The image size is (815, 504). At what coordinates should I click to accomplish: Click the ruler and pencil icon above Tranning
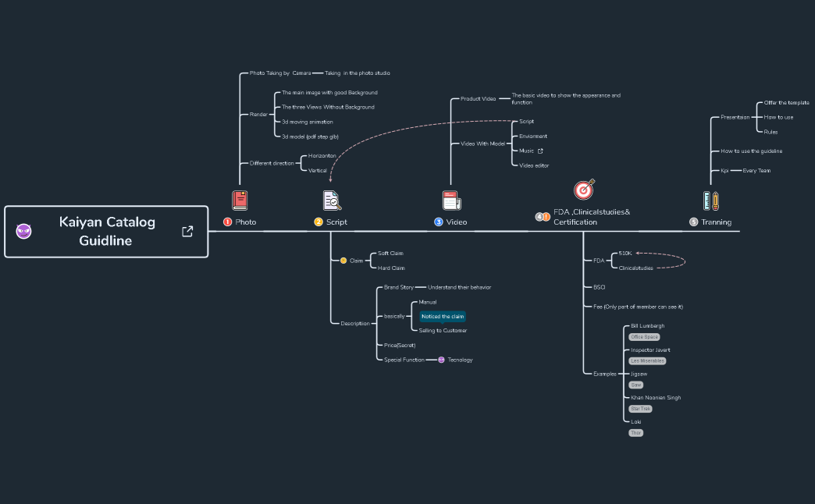(711, 201)
